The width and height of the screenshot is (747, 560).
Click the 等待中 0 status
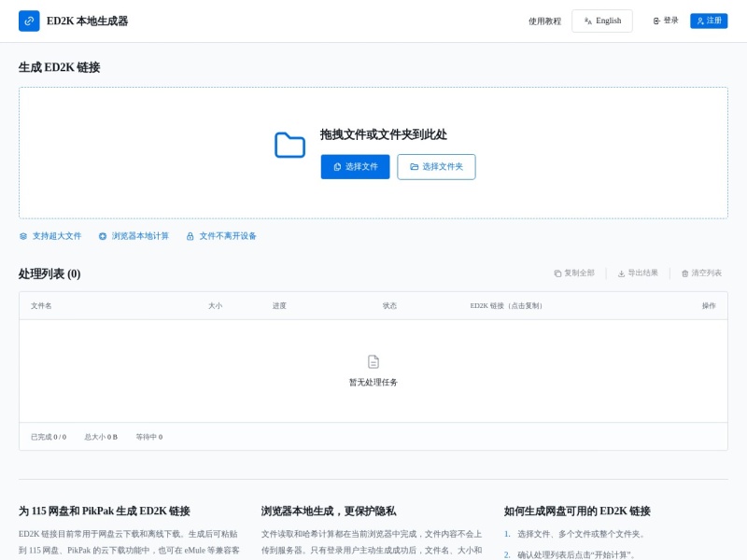tap(149, 437)
